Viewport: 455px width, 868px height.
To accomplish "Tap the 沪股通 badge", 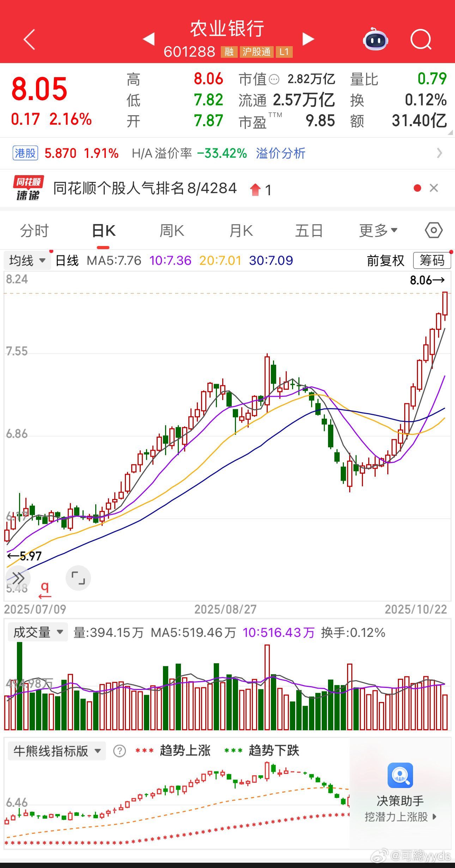I will (x=256, y=52).
